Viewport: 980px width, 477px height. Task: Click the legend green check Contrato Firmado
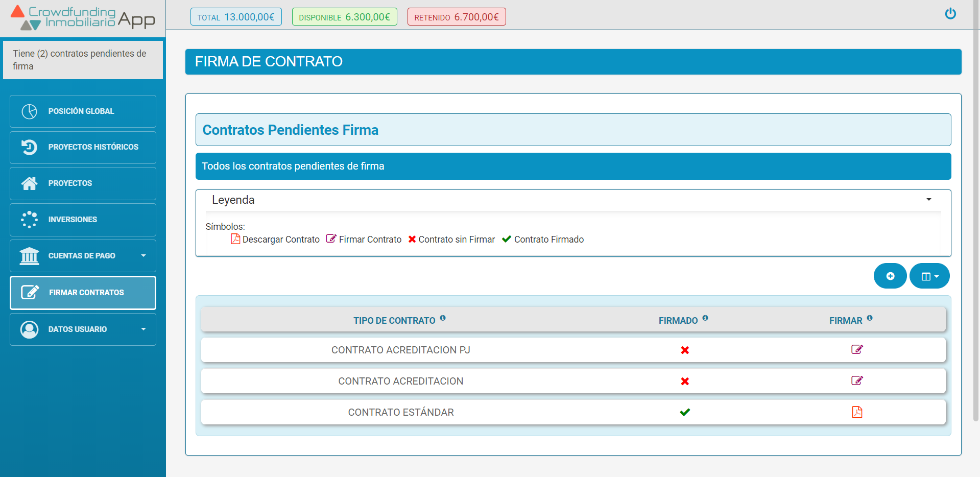coord(507,239)
